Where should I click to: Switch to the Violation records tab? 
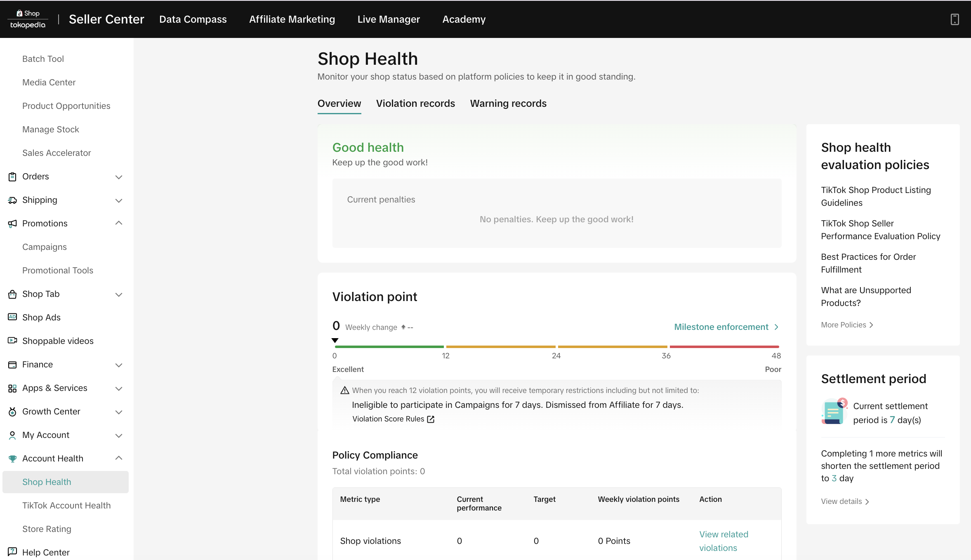pyautogui.click(x=415, y=104)
